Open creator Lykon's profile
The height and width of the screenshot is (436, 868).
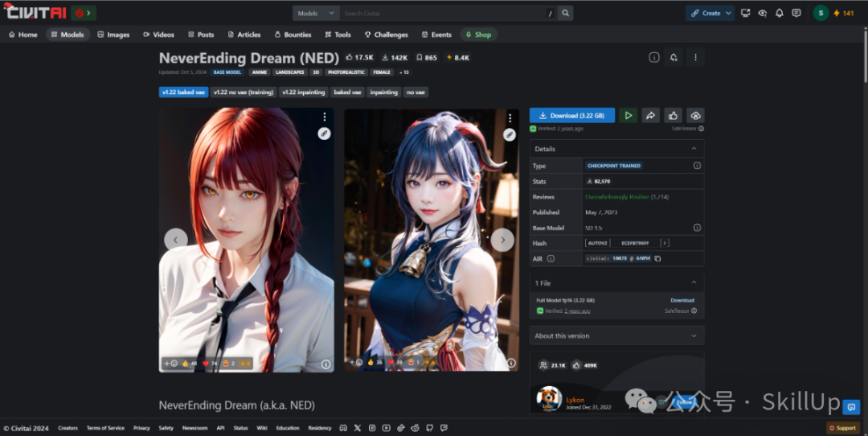click(x=575, y=400)
